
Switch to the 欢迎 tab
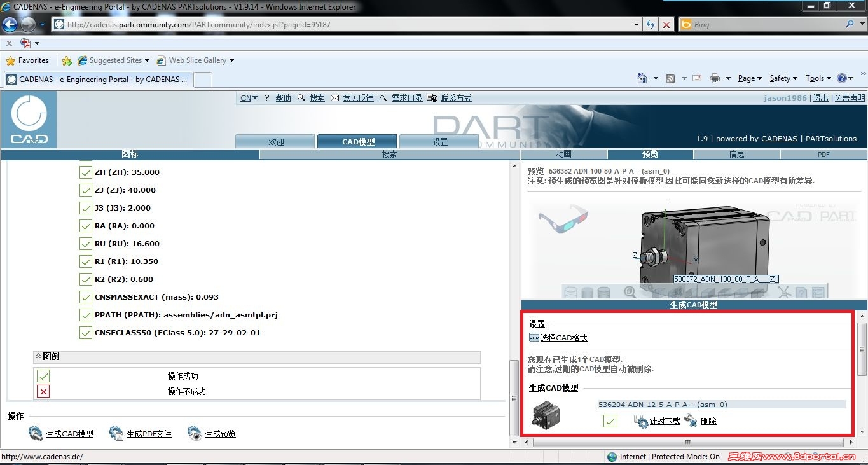coord(275,142)
